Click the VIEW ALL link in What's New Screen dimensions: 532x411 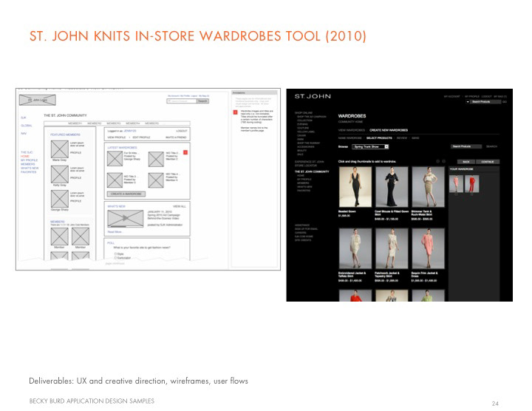coord(179,206)
